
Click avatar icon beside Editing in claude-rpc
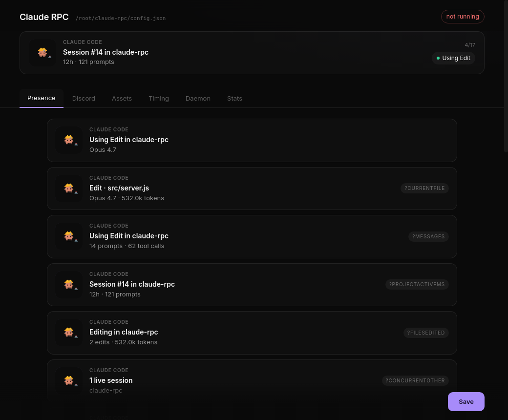click(x=69, y=333)
